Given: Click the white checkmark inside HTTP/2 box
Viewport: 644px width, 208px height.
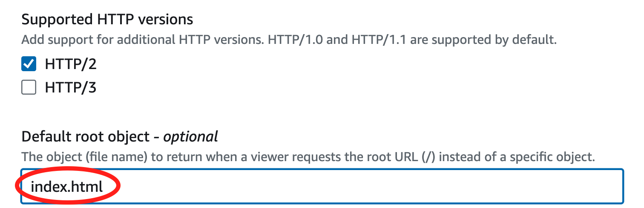Looking at the screenshot, I should [29, 64].
